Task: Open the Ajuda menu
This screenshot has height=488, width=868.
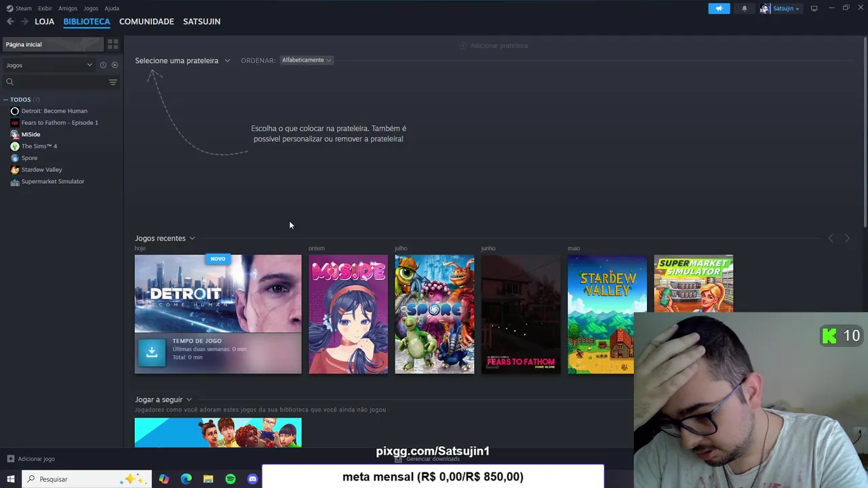Action: pyautogui.click(x=112, y=9)
